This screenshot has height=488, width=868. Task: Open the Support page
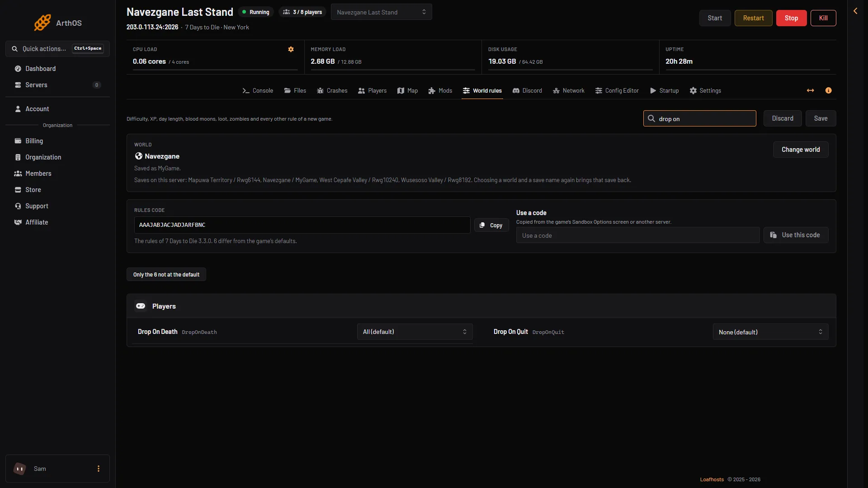[x=57, y=206]
